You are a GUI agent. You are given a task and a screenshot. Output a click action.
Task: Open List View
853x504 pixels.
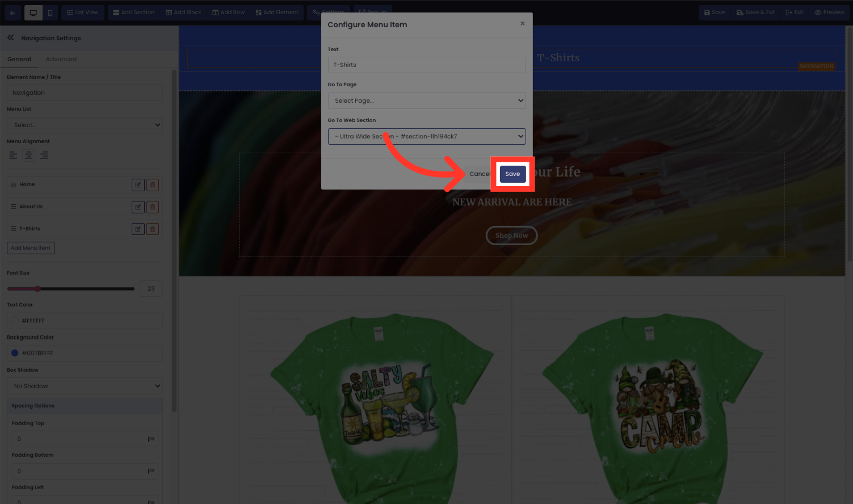click(83, 12)
